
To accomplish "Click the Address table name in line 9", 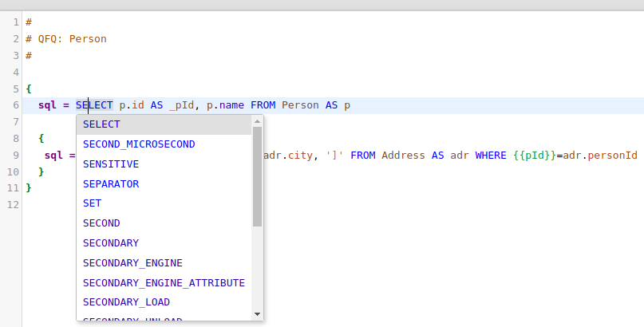I will coord(403,156).
